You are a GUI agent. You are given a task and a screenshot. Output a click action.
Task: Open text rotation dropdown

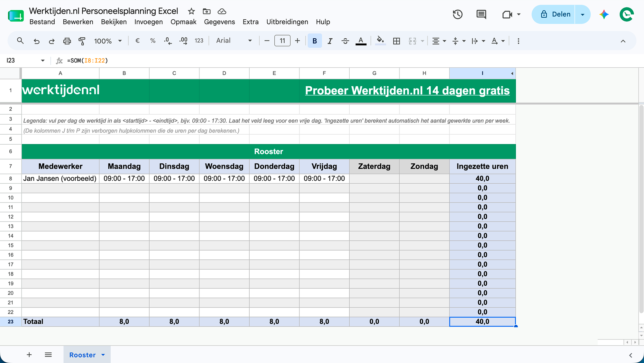(x=498, y=41)
